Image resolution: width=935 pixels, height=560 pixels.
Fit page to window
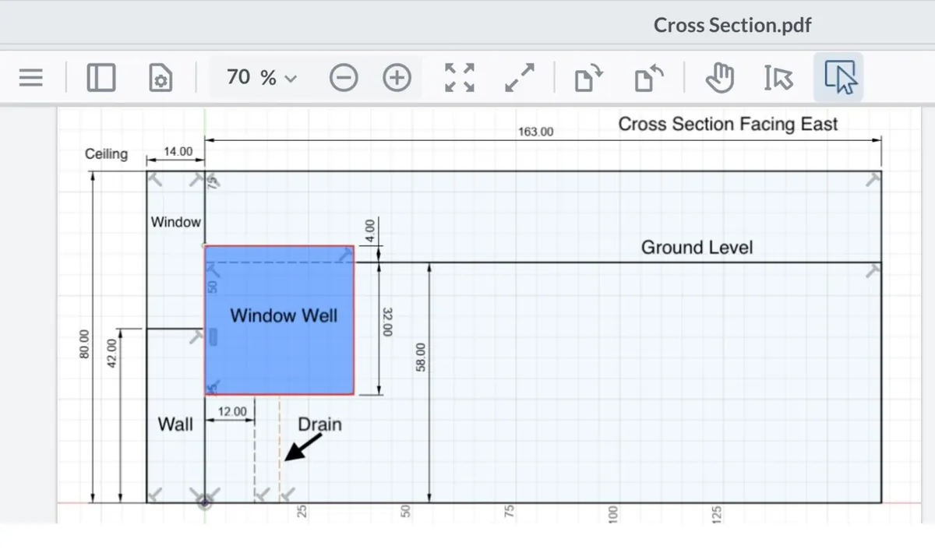pos(460,78)
